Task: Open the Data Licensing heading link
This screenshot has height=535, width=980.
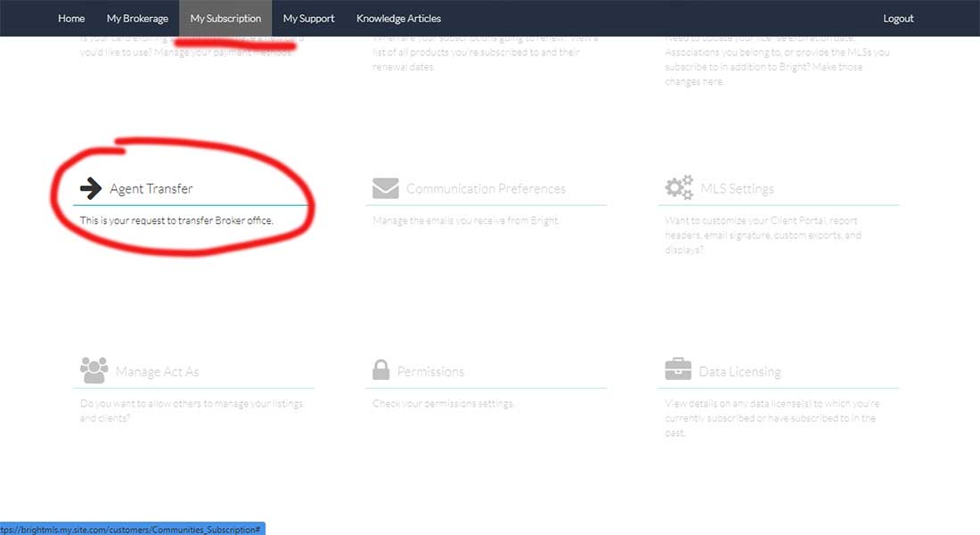Action: pos(739,372)
